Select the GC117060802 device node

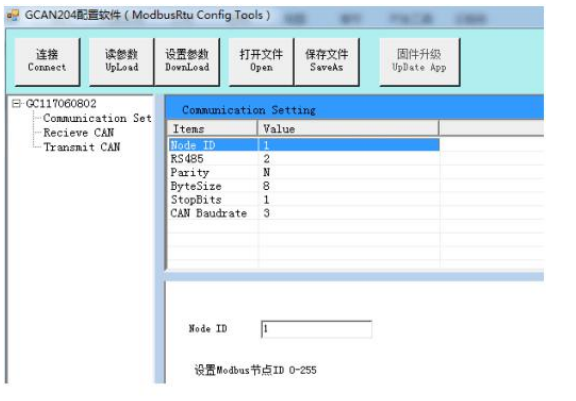[x=61, y=104]
